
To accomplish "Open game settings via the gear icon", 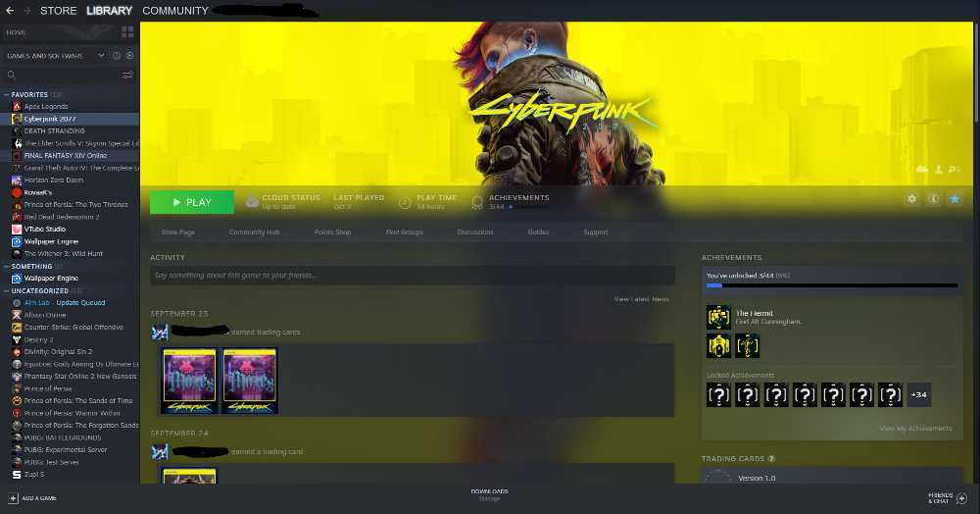I will (x=912, y=199).
